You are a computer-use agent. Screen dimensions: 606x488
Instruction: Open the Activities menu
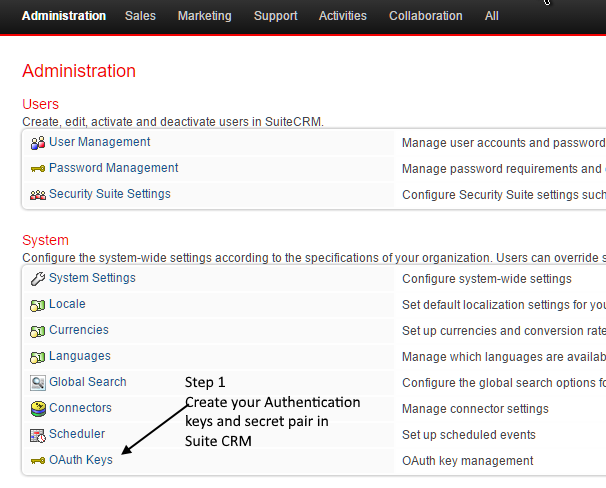342,16
